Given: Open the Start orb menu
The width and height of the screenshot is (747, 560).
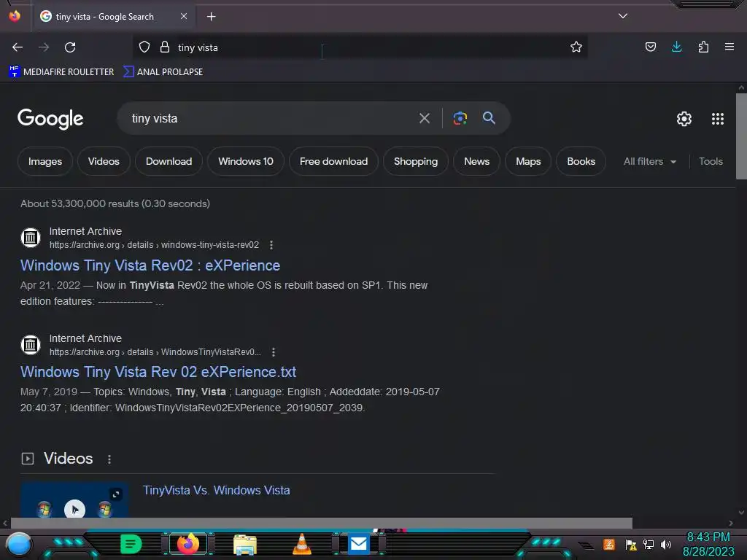Looking at the screenshot, I should click(x=19, y=544).
